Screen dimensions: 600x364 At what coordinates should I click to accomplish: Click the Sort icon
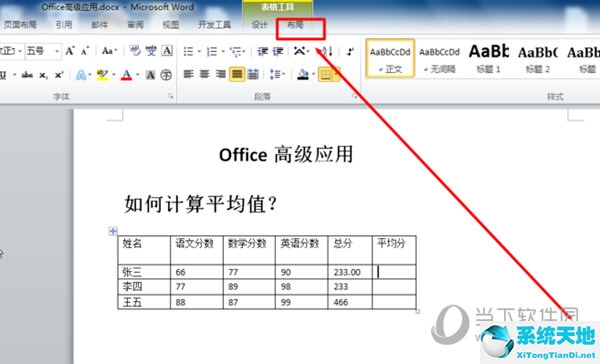(x=328, y=51)
